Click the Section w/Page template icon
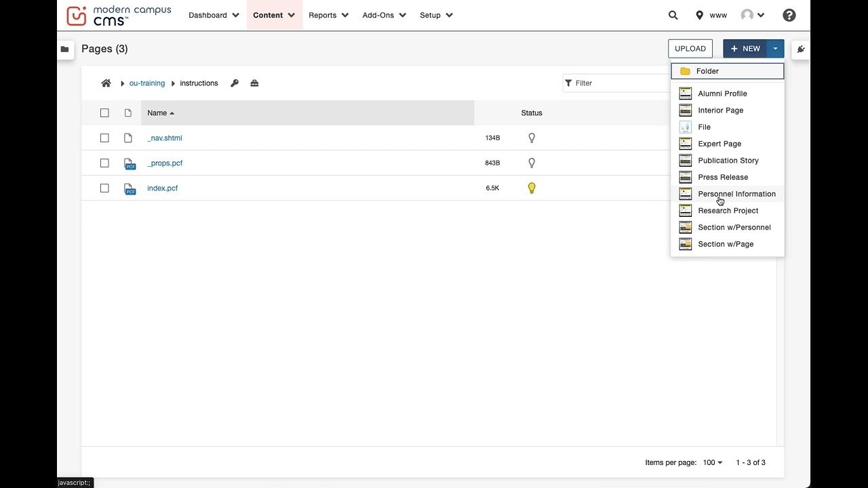Viewport: 868px width, 488px height. (x=686, y=244)
